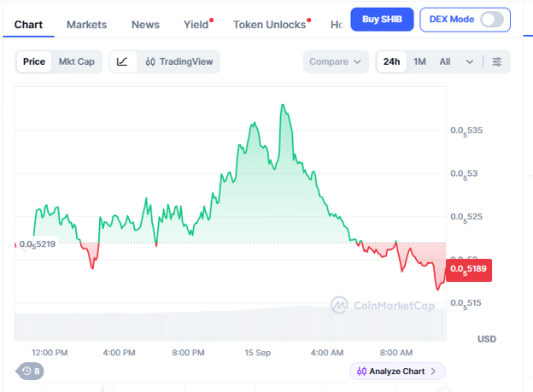Switch to TradingView chart mode
Viewport: 533px width, 392px height.
[179, 61]
